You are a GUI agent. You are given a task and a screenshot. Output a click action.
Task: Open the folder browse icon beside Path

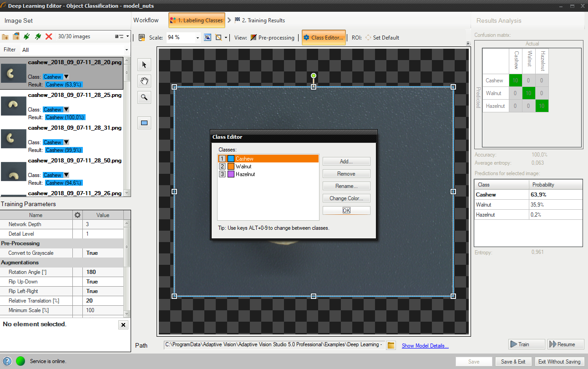pos(390,345)
